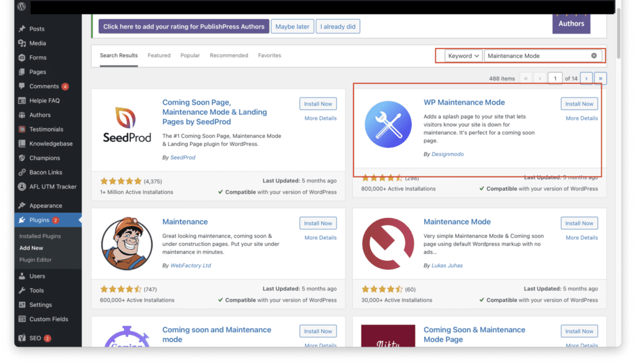Clear the search field with X icon

[594, 56]
